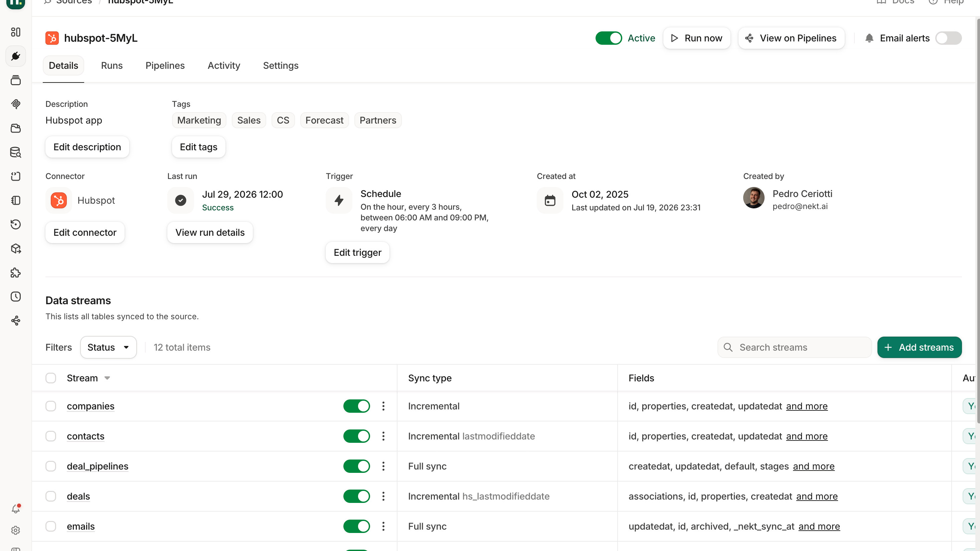Click the Edit trigger button
The width and height of the screenshot is (980, 551).
point(358,252)
